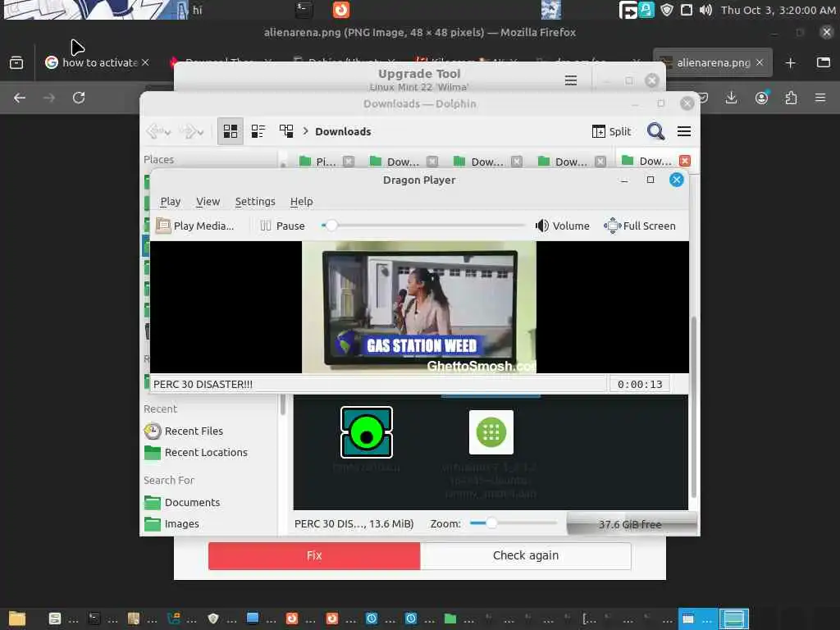This screenshot has width=840, height=630.
Task: Open Recent Locations in Dolphin Places
Action: [x=196, y=453]
